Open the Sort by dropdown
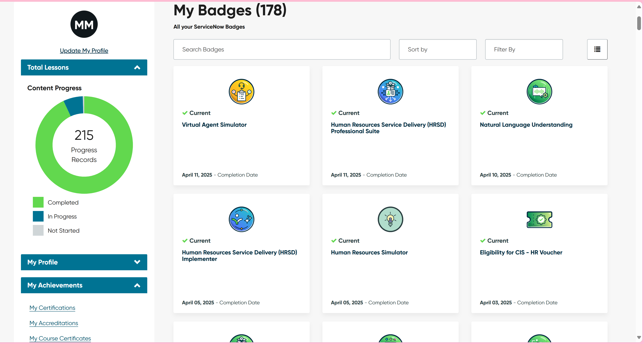 coord(438,49)
